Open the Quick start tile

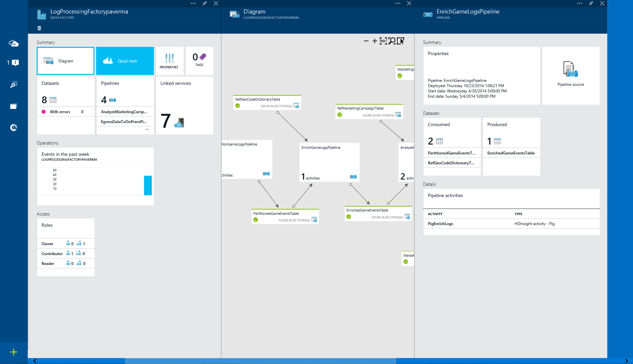[x=125, y=61]
